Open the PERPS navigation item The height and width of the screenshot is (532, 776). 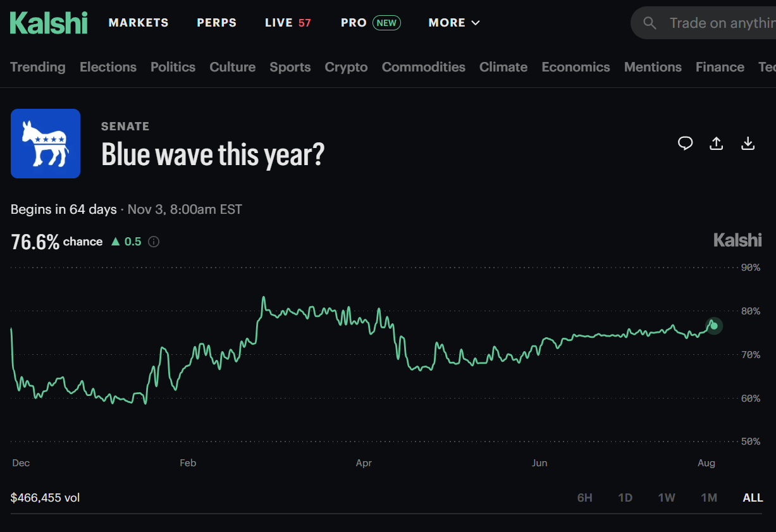pos(216,23)
